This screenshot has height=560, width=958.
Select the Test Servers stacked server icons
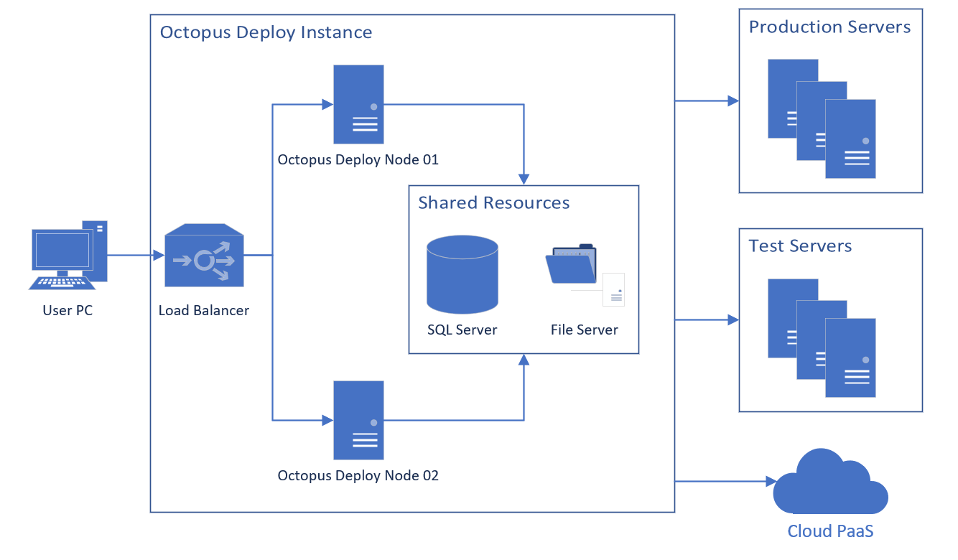pyautogui.click(x=822, y=337)
